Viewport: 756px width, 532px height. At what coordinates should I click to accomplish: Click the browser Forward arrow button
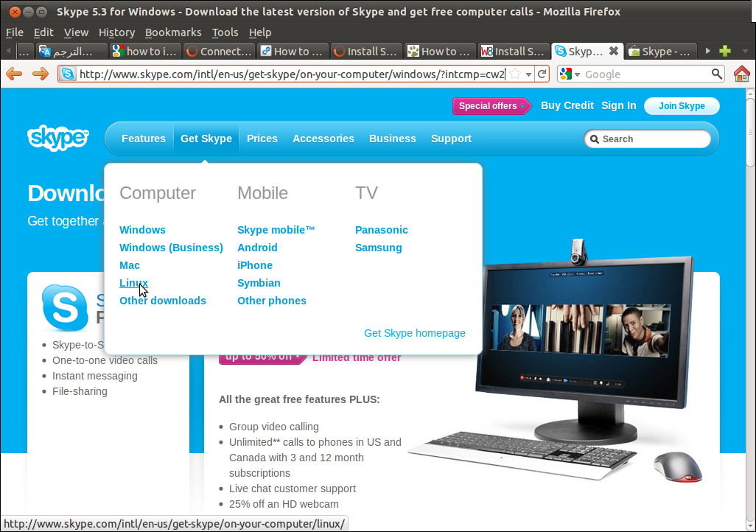pyautogui.click(x=40, y=74)
